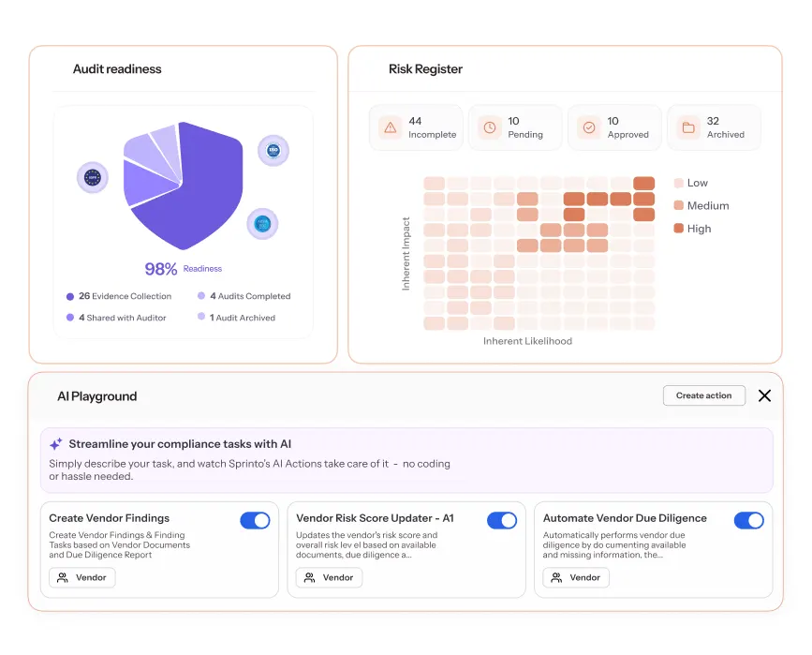The height and width of the screenshot is (655, 812).
Task: Click the 98% readiness value
Action: [161, 269]
